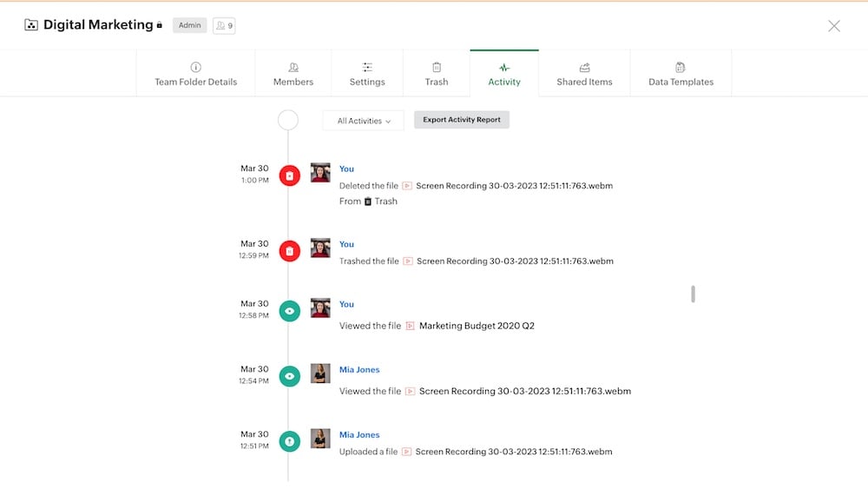Click the trash can icon after From

(367, 202)
